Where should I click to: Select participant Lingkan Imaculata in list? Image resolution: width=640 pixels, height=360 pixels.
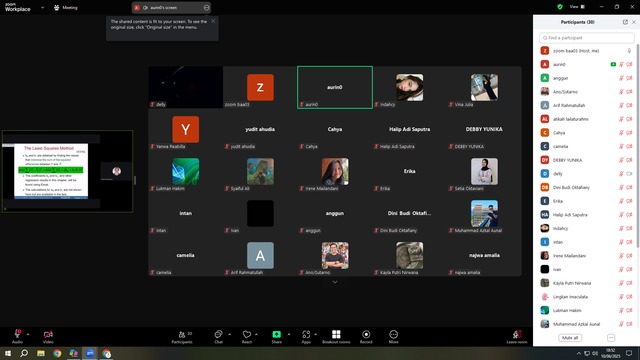coord(586,297)
